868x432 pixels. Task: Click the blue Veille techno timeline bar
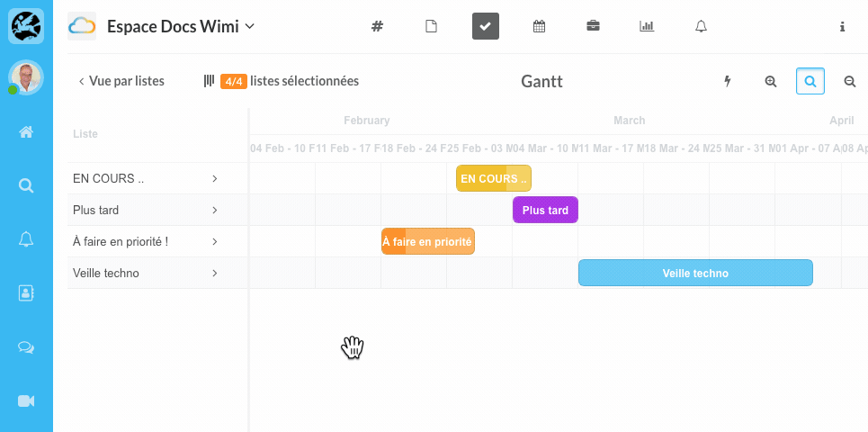[695, 273]
